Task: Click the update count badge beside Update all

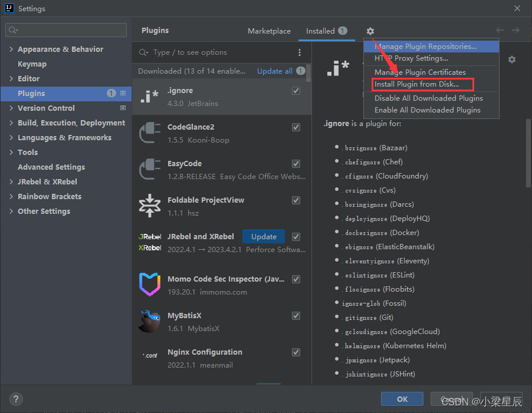Action: 301,71
